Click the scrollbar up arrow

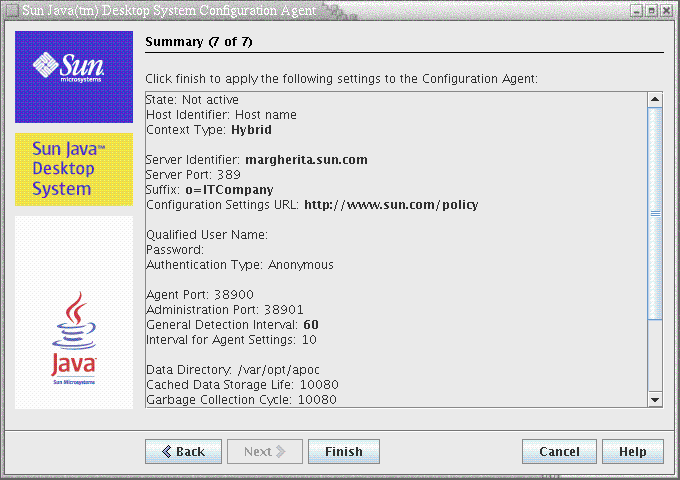pos(655,100)
